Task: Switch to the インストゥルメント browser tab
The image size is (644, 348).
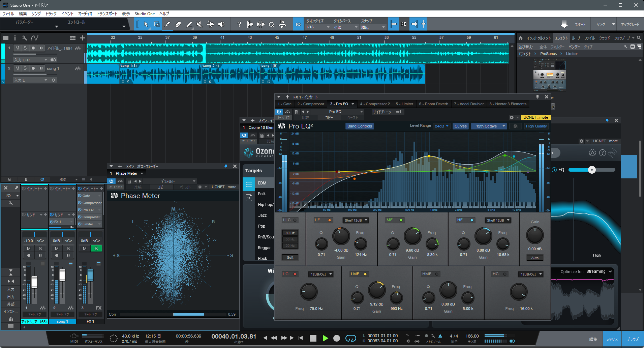Action: [x=539, y=38]
